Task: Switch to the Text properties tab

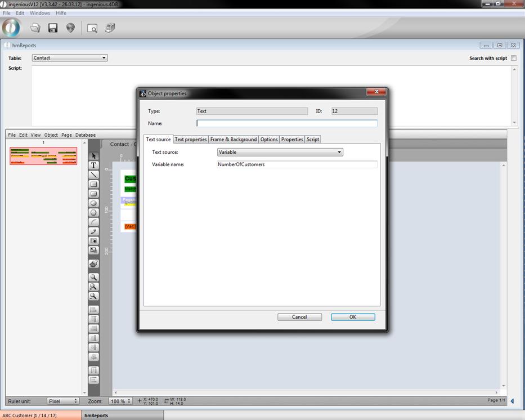Action: coord(190,139)
